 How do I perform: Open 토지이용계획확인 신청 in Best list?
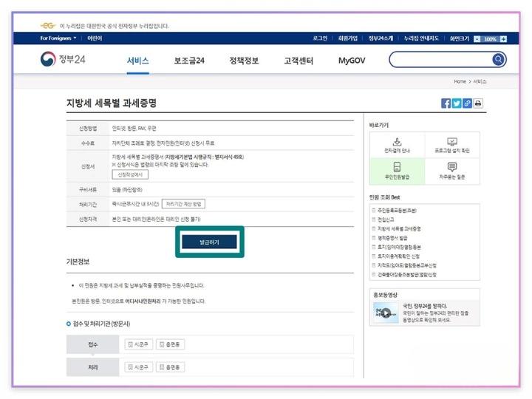[398, 256]
